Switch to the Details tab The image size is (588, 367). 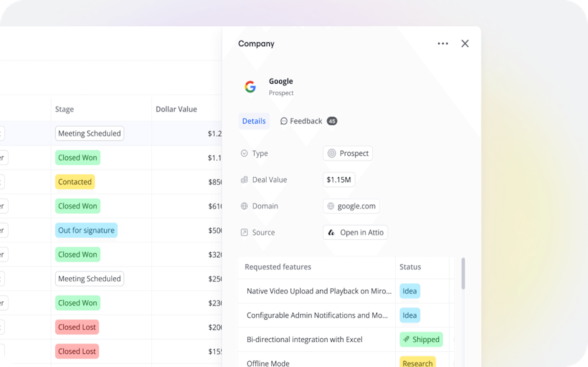pyautogui.click(x=254, y=121)
